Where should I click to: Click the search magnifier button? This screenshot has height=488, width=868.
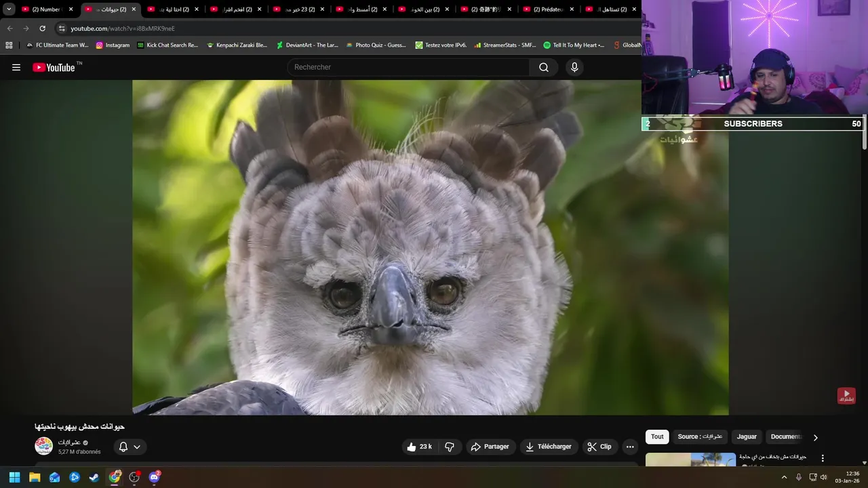tap(544, 67)
